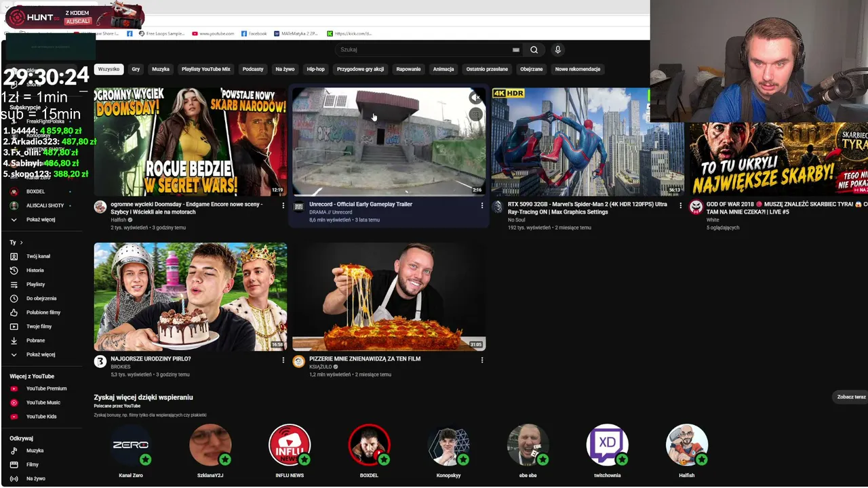Select the Nowe rekomendacje chip
The height and width of the screenshot is (488, 868).
(x=578, y=69)
